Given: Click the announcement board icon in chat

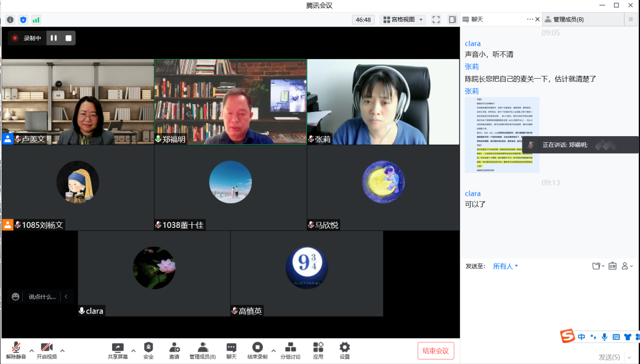Looking at the screenshot, I should click(x=612, y=266).
